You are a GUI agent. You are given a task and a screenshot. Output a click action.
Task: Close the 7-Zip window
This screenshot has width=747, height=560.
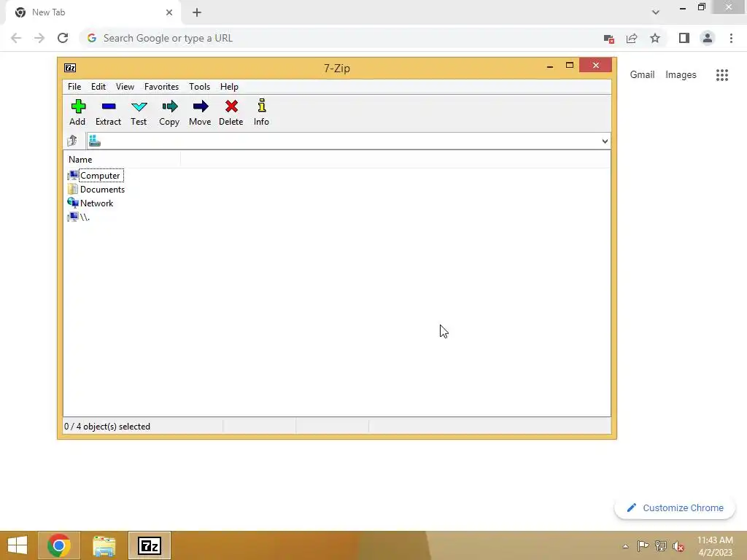pyautogui.click(x=595, y=65)
